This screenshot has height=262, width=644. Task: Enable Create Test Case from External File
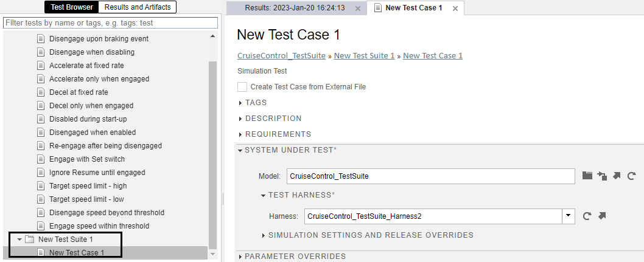click(x=242, y=87)
